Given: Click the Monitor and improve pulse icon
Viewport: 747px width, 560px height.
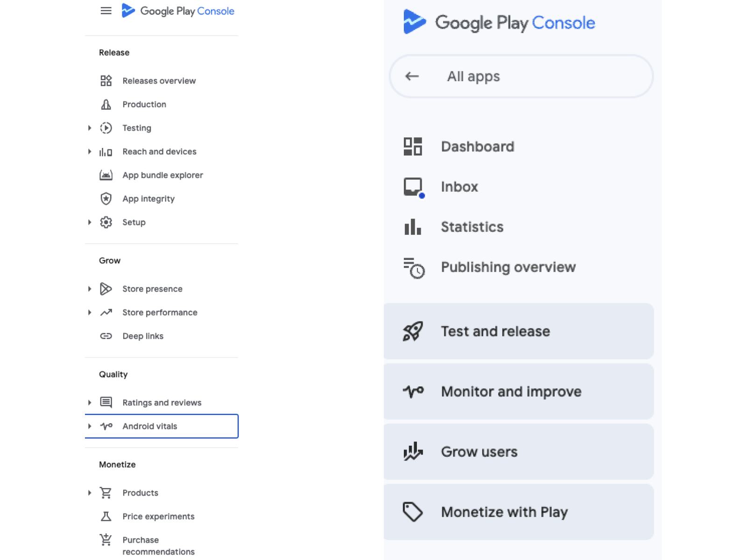Looking at the screenshot, I should point(413,391).
